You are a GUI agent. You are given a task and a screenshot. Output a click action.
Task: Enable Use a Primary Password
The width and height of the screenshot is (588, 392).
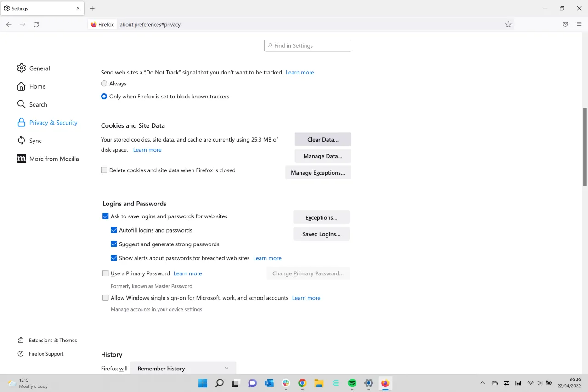pos(106,273)
